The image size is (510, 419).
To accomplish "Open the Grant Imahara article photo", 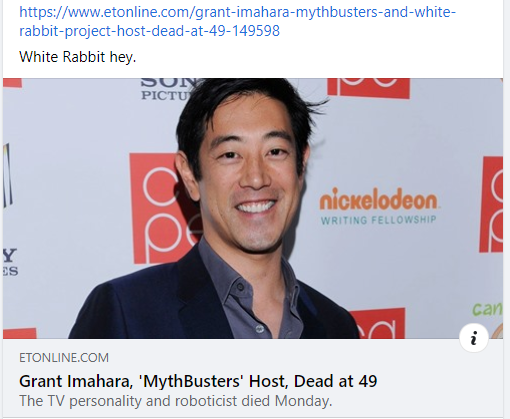I will click(x=253, y=208).
